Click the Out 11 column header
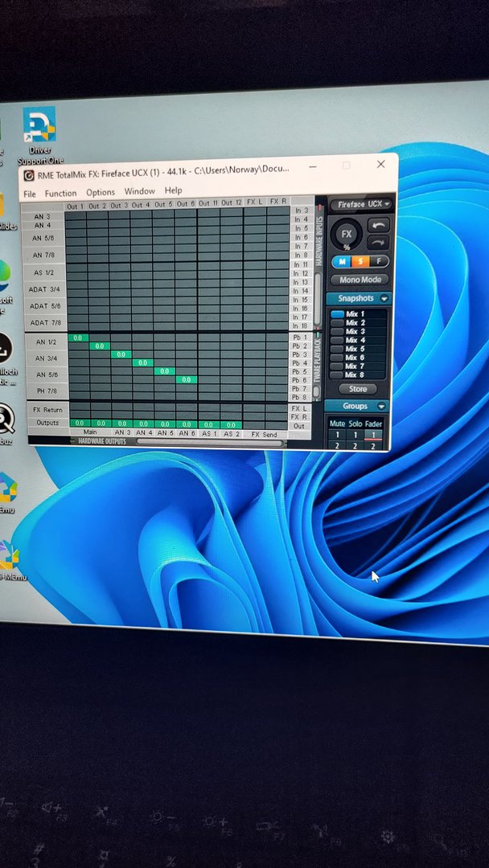Image resolution: width=489 pixels, height=868 pixels. [208, 203]
